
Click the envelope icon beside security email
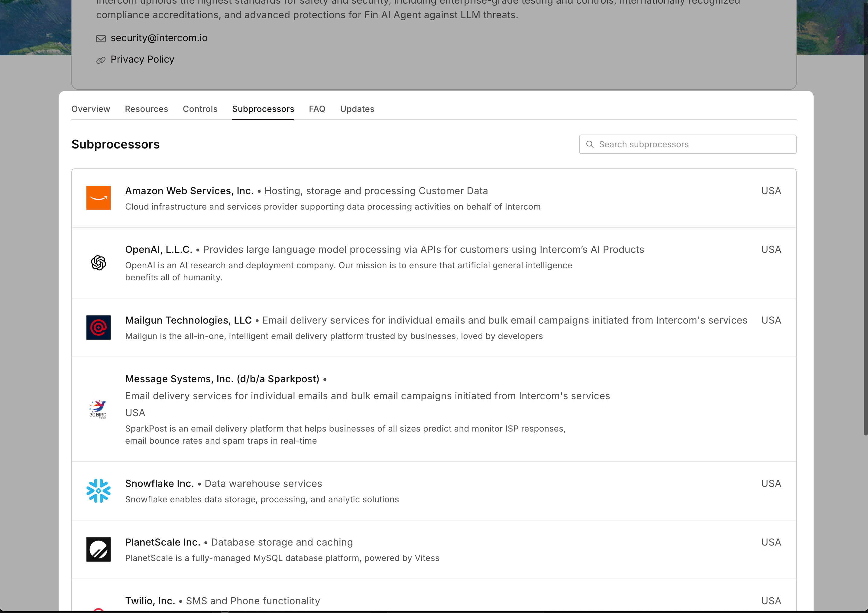tap(101, 39)
